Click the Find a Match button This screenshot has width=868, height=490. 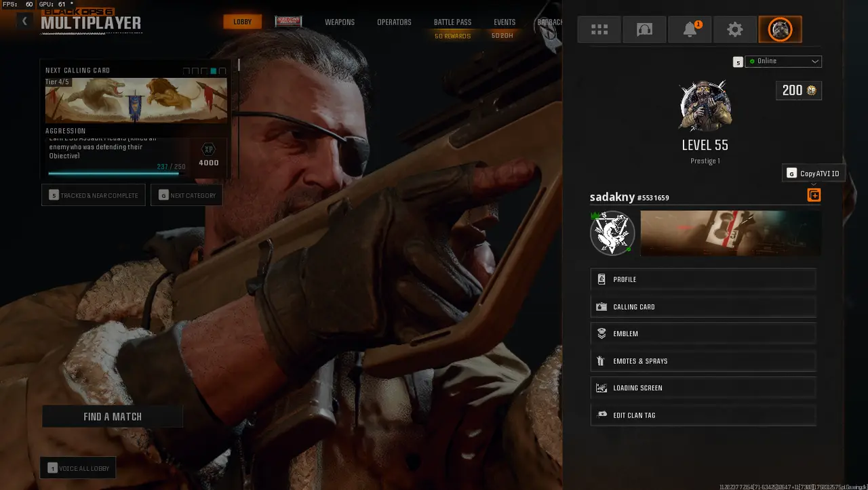[x=113, y=417]
